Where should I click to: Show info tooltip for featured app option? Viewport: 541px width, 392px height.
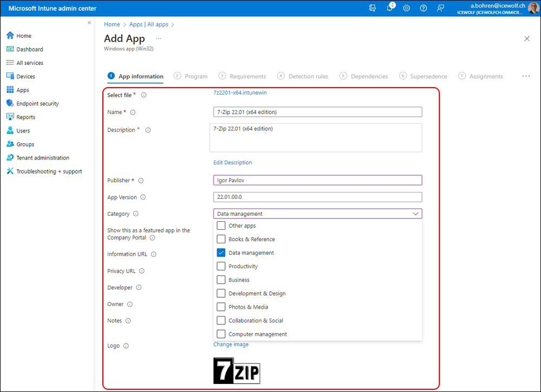click(x=152, y=238)
